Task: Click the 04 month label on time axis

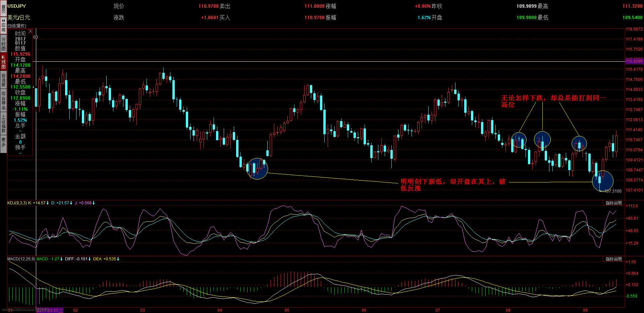Action: click(220, 310)
